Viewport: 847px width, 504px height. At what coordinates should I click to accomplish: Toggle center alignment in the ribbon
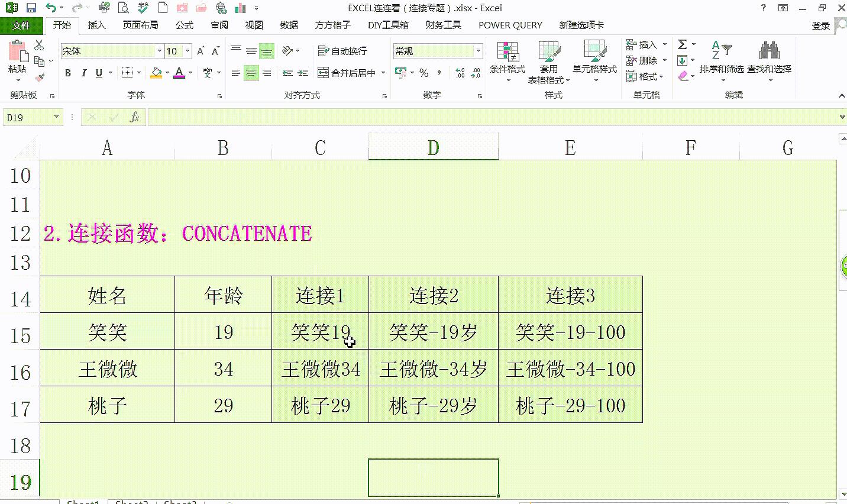click(251, 73)
